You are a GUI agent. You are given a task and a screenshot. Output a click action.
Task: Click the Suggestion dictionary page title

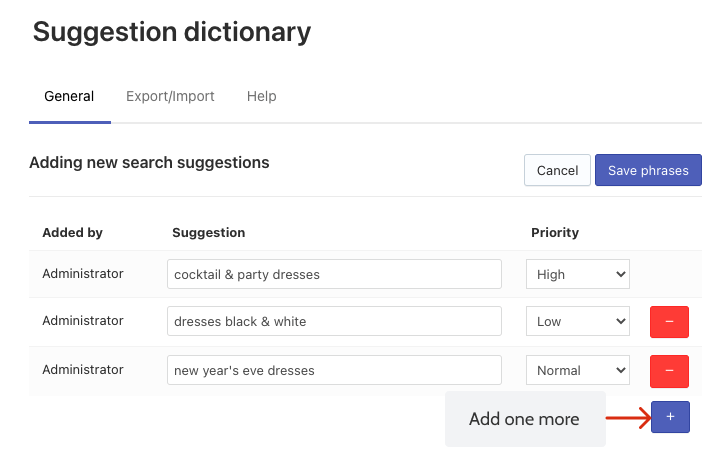pyautogui.click(x=172, y=32)
